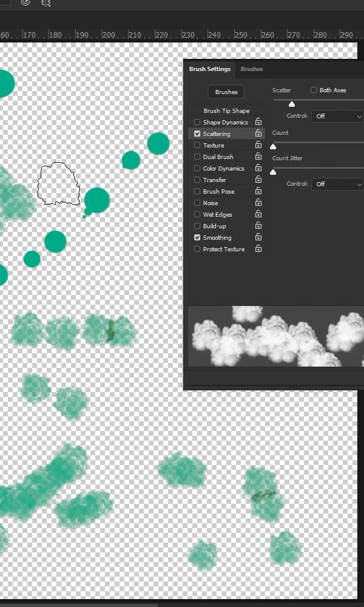The height and width of the screenshot is (607, 364).
Task: Lock the Color Dynamics setting
Action: click(258, 169)
